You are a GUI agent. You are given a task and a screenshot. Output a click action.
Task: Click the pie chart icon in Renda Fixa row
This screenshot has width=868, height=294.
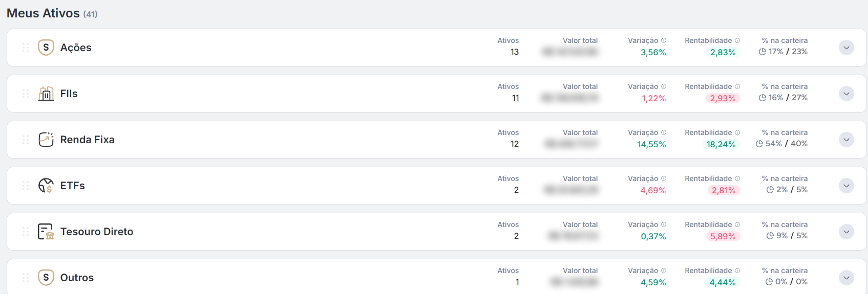759,144
